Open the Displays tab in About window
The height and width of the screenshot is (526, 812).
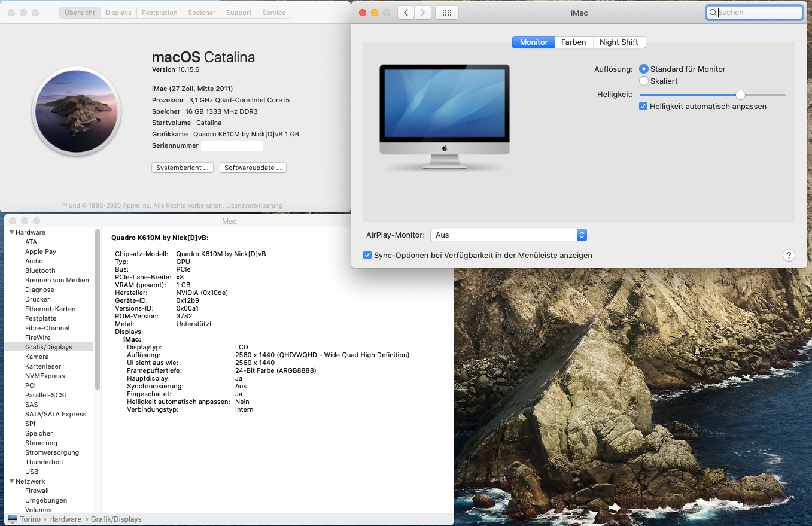click(118, 13)
